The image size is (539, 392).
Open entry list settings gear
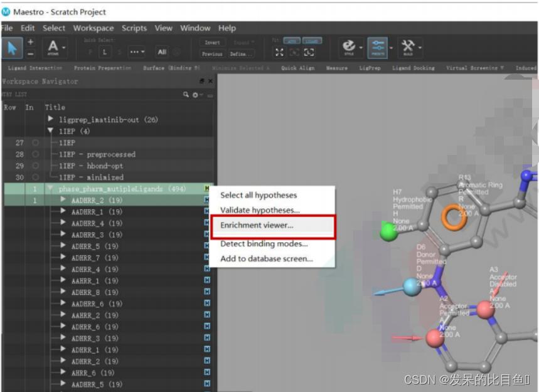tap(196, 95)
